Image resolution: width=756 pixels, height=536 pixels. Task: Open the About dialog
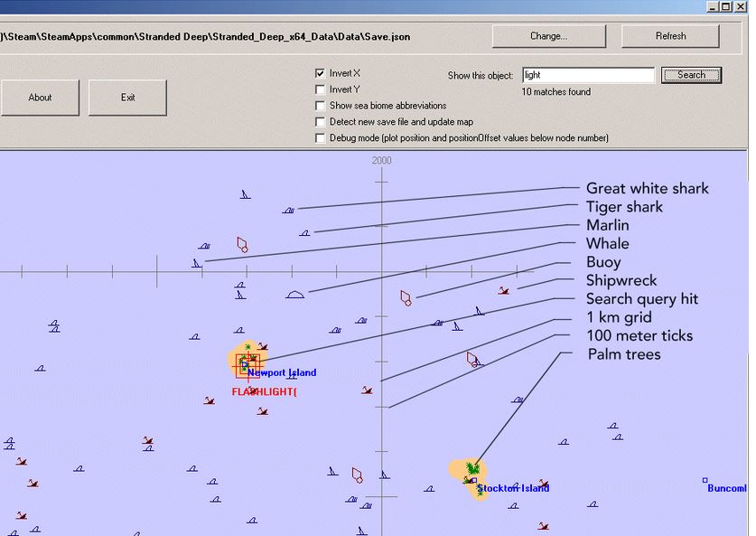40,98
